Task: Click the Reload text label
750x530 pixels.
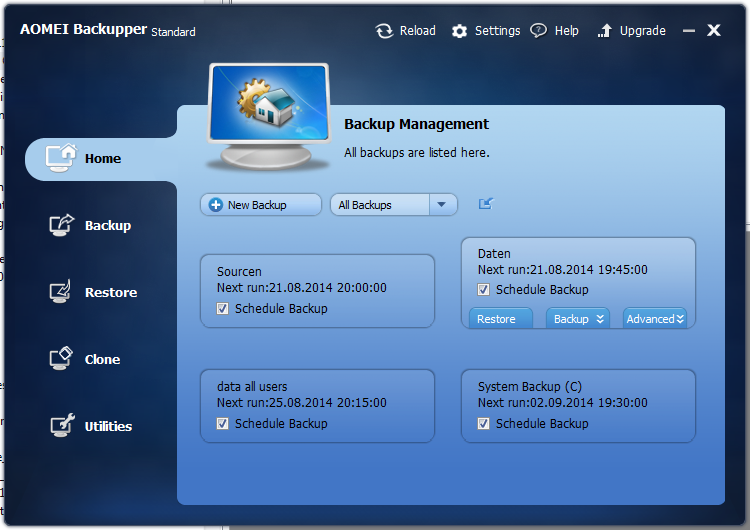Action: [418, 31]
